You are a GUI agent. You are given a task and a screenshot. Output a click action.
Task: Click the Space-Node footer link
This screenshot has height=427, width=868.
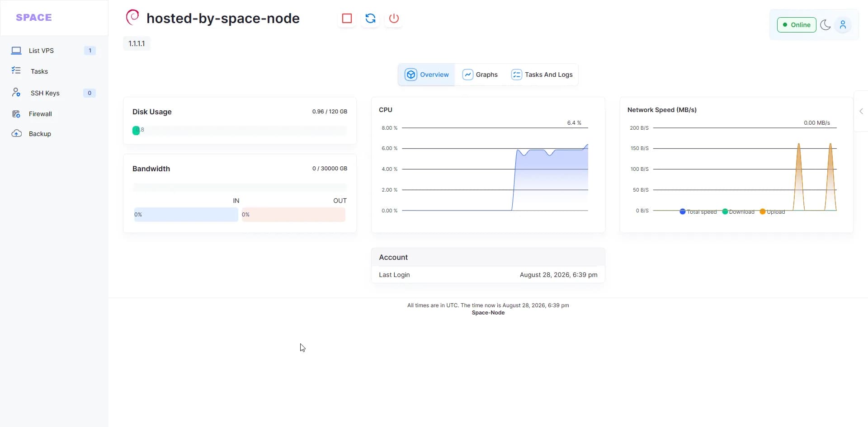click(488, 313)
